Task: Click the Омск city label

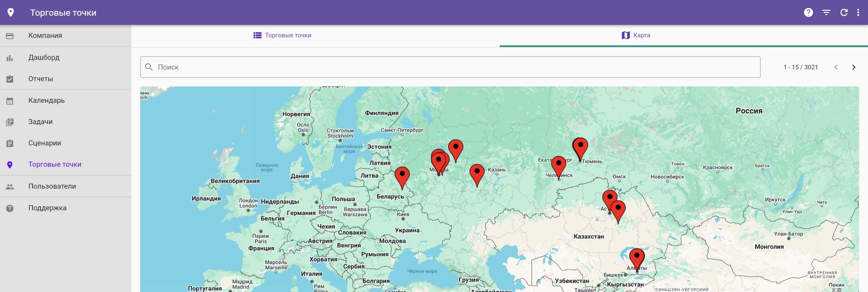Action: tap(619, 177)
